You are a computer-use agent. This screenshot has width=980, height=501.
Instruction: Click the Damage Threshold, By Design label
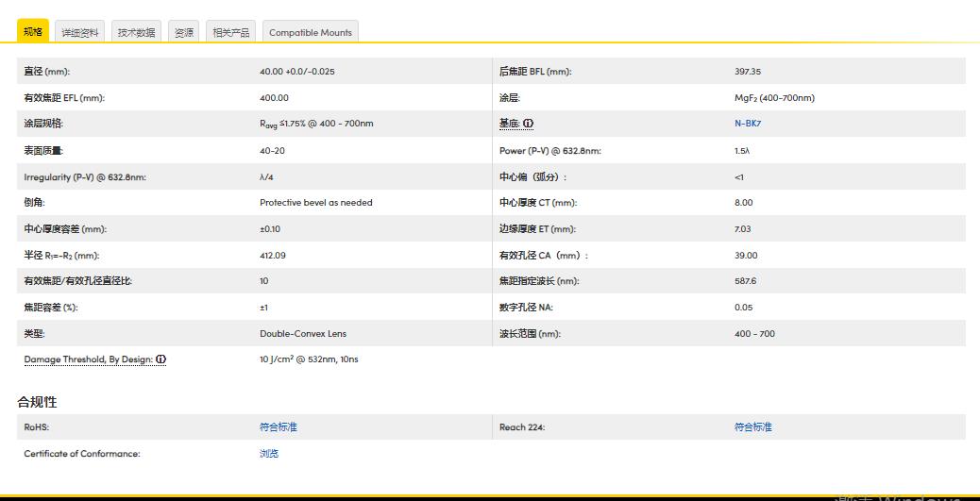pyautogui.click(x=88, y=359)
